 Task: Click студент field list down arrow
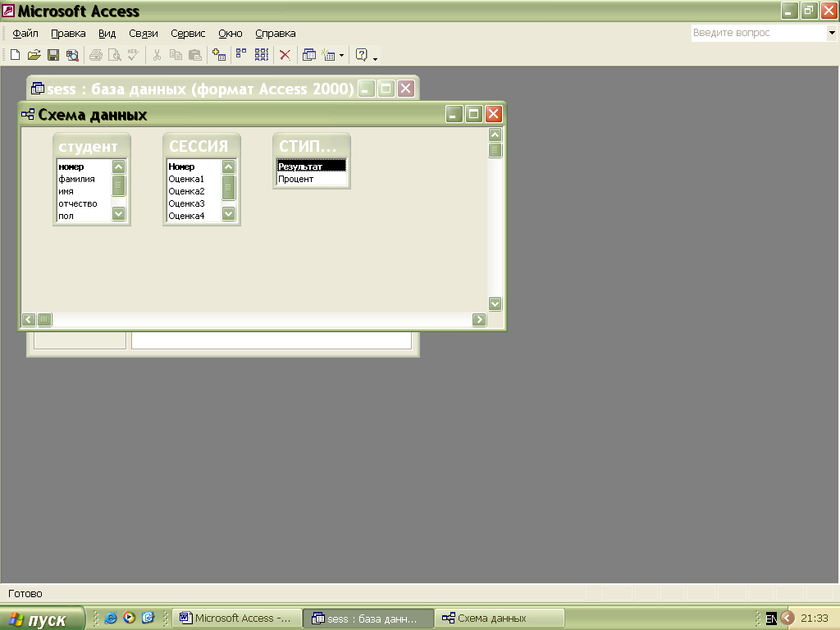118,214
